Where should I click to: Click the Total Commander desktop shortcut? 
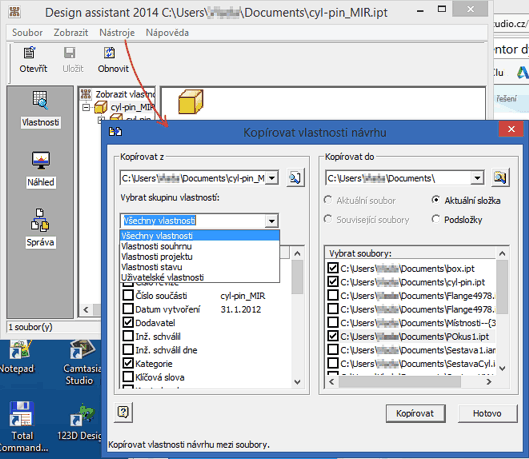(x=22, y=427)
